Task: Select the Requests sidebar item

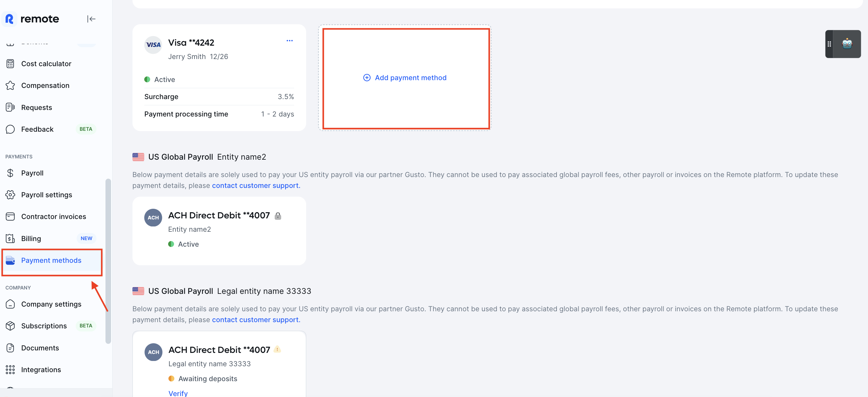Action: 36,107
